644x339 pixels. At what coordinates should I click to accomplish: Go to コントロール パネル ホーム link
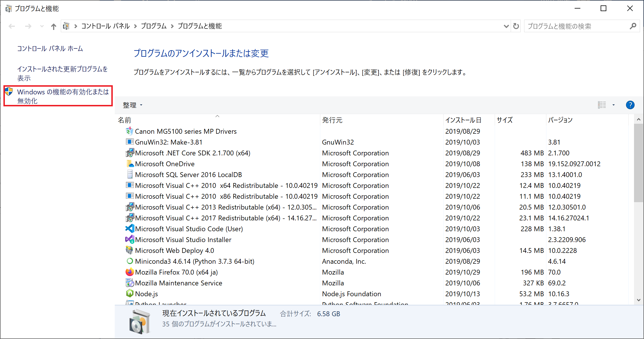50,48
